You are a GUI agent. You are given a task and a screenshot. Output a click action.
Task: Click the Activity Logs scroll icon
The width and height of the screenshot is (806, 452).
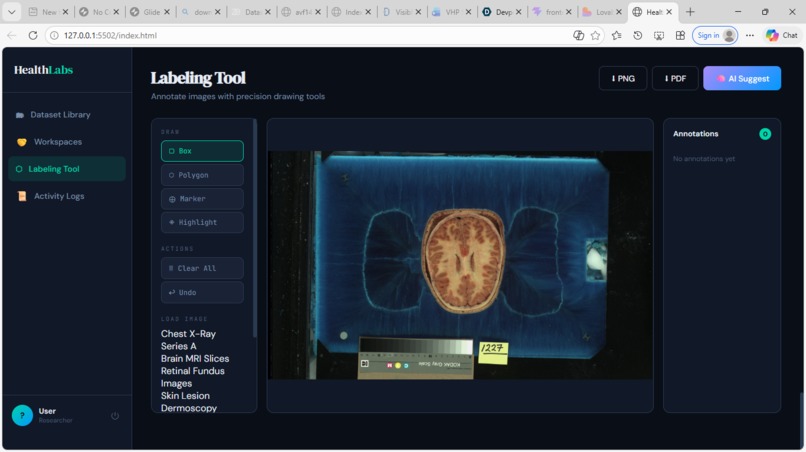tap(22, 196)
